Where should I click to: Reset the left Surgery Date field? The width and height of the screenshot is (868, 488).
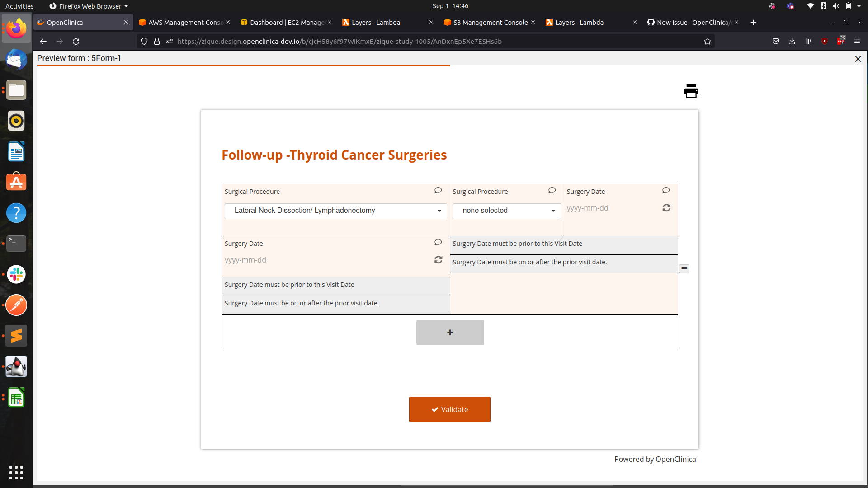[x=439, y=260]
